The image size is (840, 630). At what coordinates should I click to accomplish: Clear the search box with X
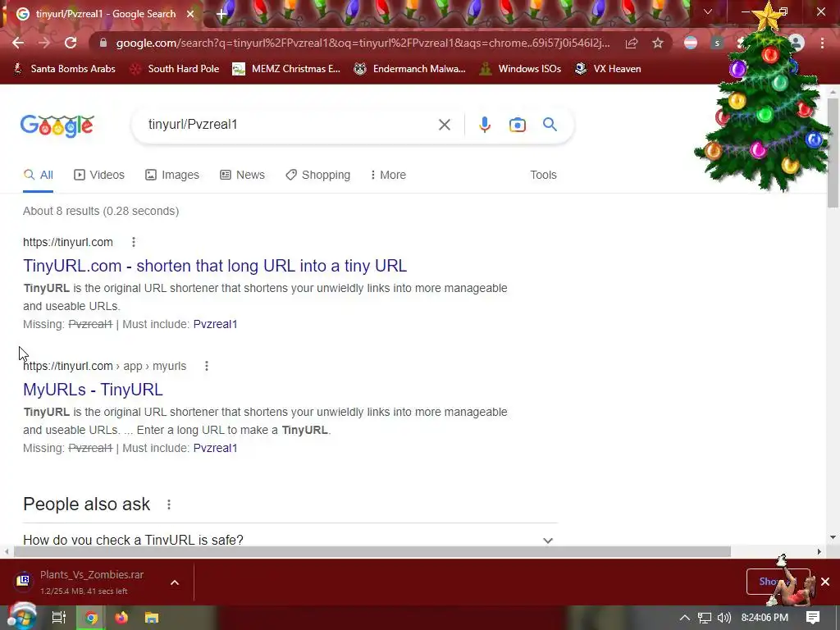click(444, 125)
